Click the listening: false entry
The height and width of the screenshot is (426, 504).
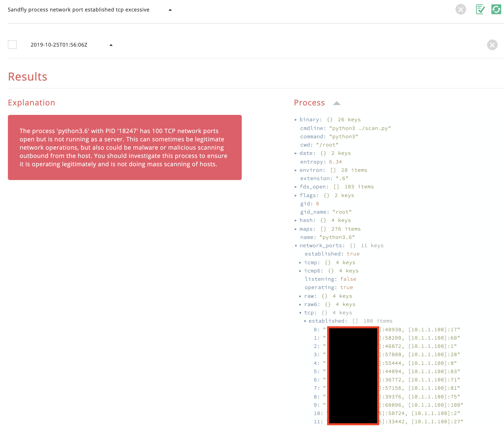click(330, 279)
